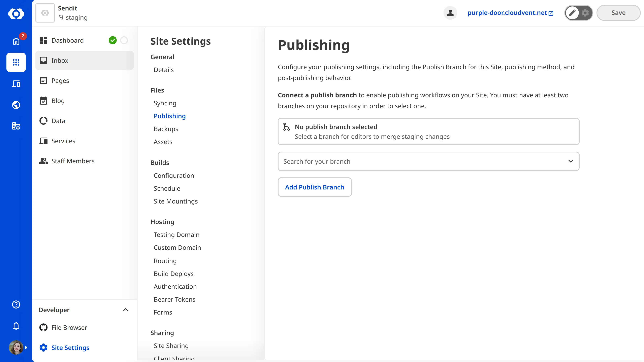
Task: Click the green check status icon
Action: point(112,40)
